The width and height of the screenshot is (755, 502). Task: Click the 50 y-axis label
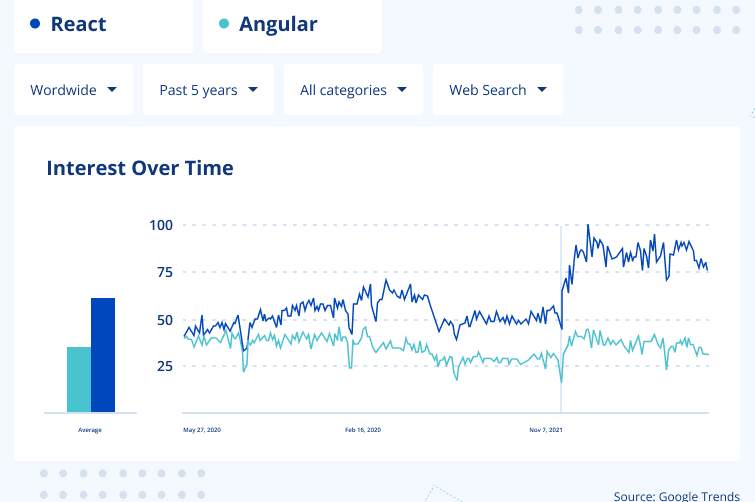click(x=164, y=320)
